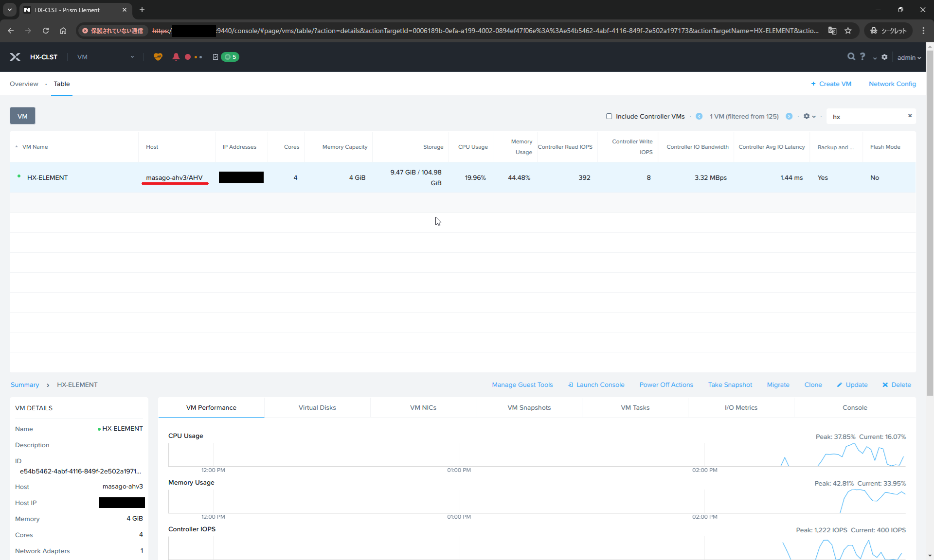Bookmark this page with the star icon
The image size is (934, 560).
coord(848,31)
